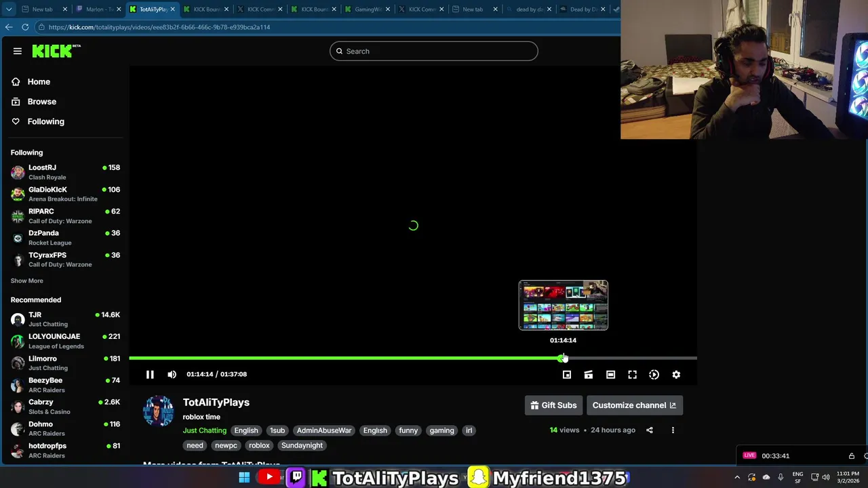Open the Just Chatting category link
Image resolution: width=868 pixels, height=488 pixels.
204,430
